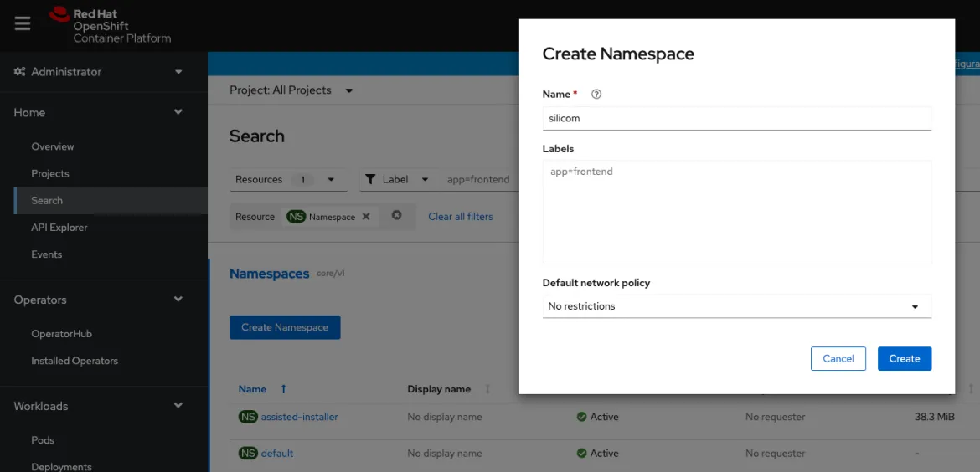Cancel the Create Namespace dialog
980x472 pixels.
(x=838, y=358)
